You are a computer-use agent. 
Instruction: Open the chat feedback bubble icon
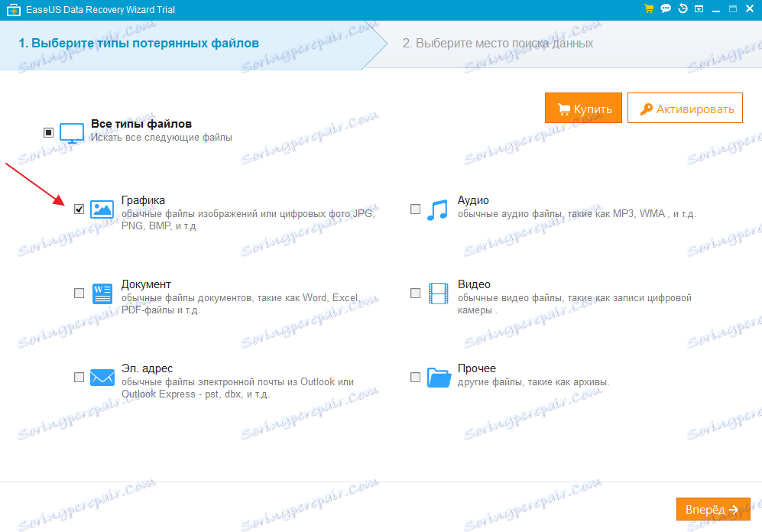click(x=666, y=8)
